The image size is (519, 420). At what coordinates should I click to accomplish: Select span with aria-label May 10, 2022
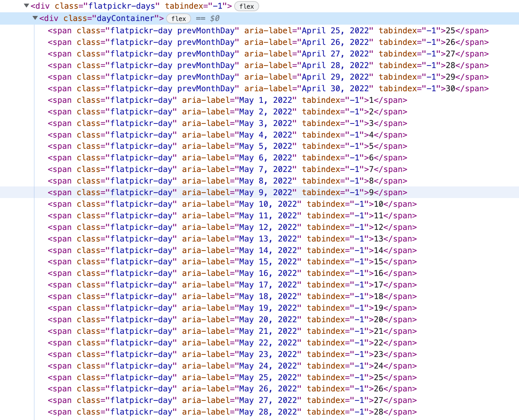(232, 204)
